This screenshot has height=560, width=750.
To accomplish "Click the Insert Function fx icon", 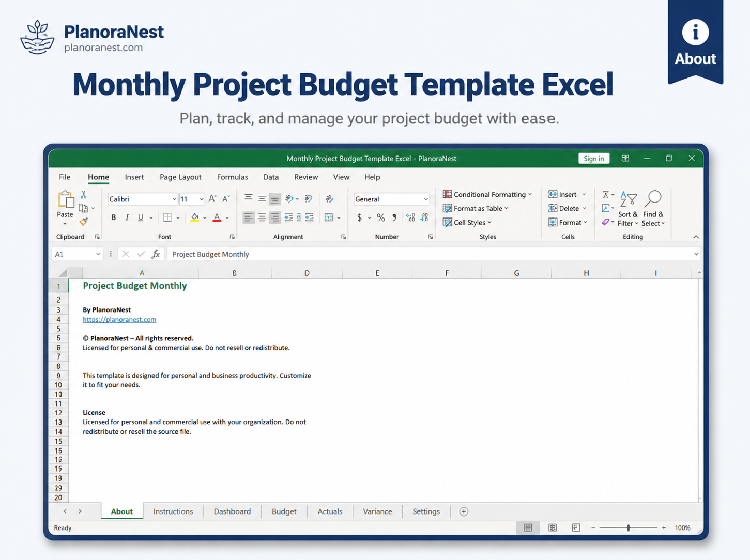I will pos(156,254).
